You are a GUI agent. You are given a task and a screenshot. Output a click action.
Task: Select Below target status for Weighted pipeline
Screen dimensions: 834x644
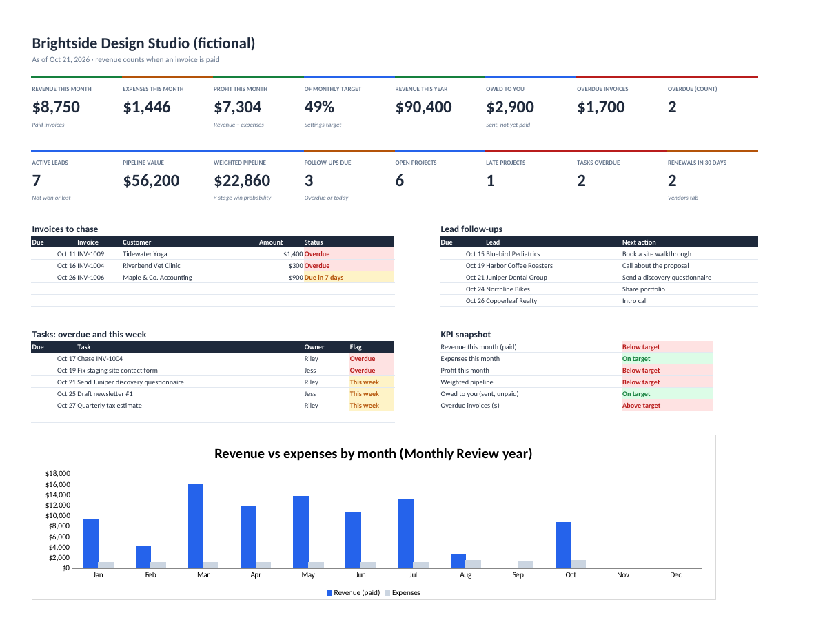coord(667,382)
